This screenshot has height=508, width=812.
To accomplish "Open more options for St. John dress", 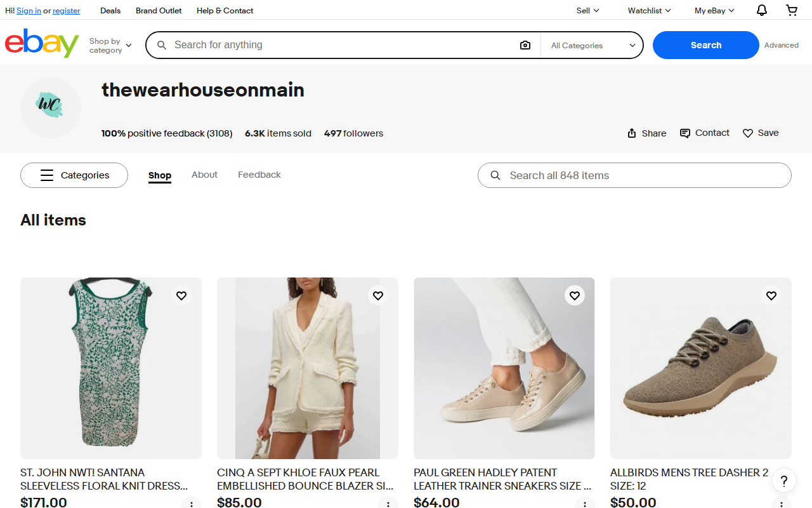I will (192, 504).
